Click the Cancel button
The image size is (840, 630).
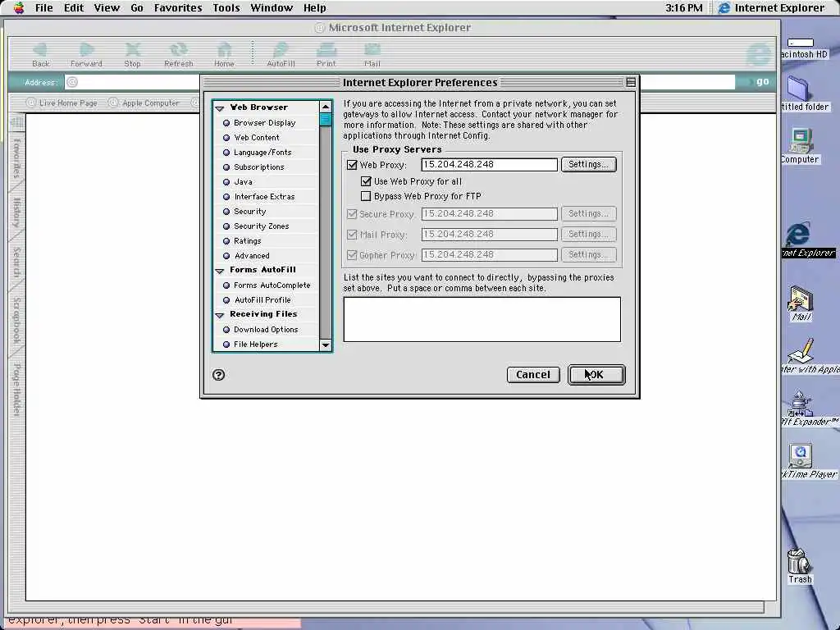tap(533, 374)
